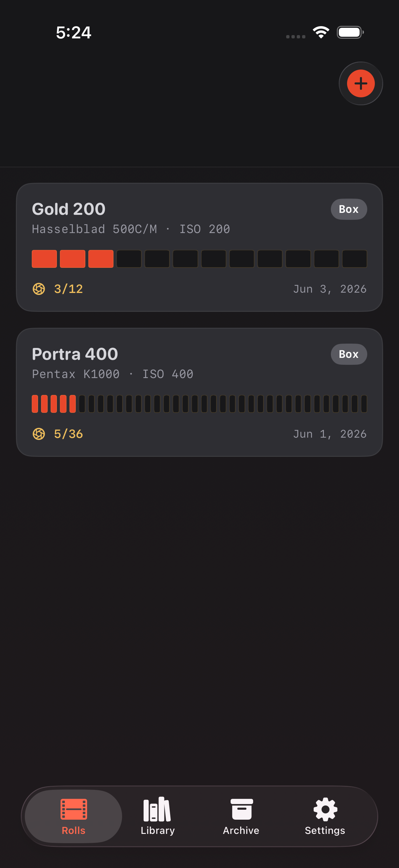Select the Rolls film strip icon
Image resolution: width=399 pixels, height=868 pixels.
[74, 809]
